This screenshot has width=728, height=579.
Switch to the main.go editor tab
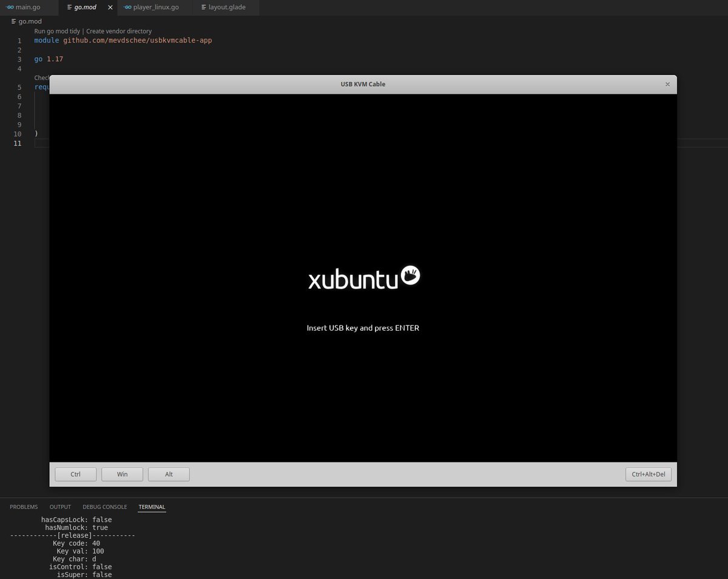pos(29,7)
